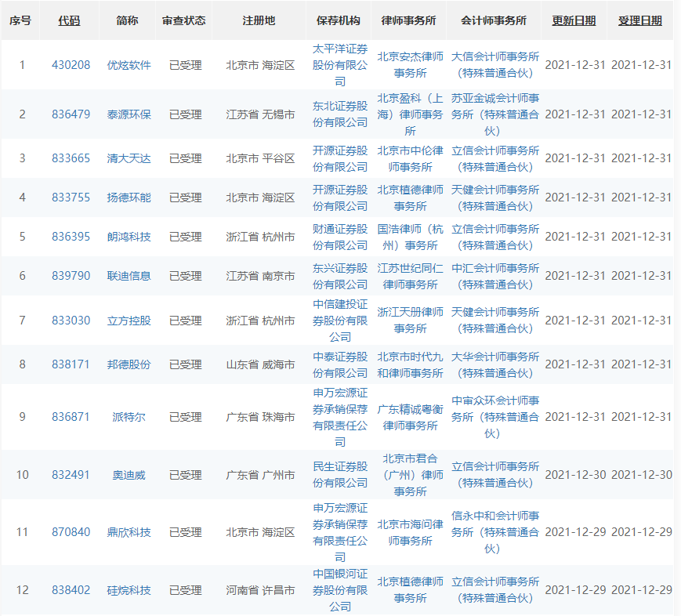Open company 清大天达
The image size is (681, 616).
pyautogui.click(x=129, y=158)
